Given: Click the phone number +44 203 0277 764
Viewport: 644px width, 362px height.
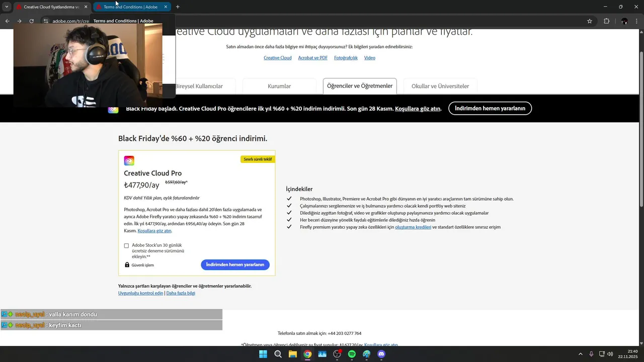Looking at the screenshot, I should [344, 333].
